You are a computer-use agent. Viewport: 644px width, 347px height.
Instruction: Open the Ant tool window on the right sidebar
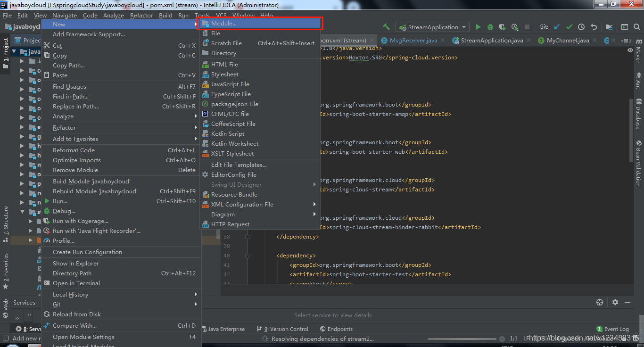pyautogui.click(x=638, y=80)
